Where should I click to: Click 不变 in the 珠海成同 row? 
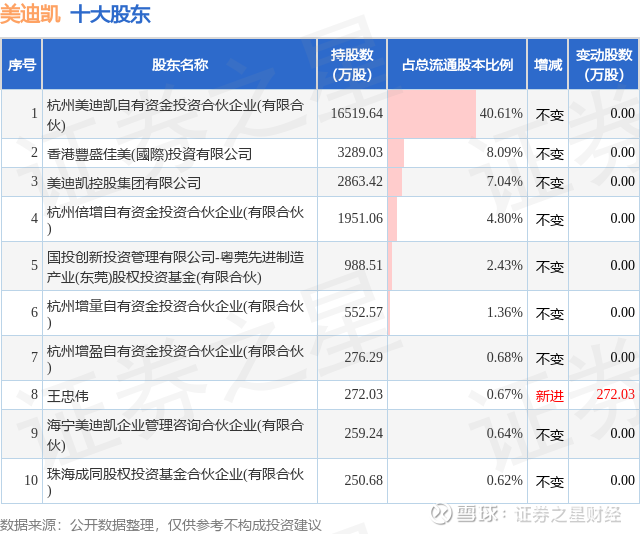pyautogui.click(x=549, y=481)
